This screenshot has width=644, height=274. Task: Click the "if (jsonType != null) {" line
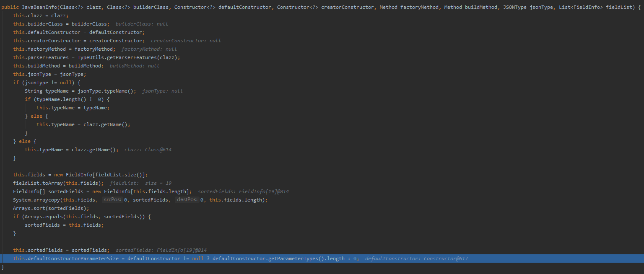coord(47,83)
